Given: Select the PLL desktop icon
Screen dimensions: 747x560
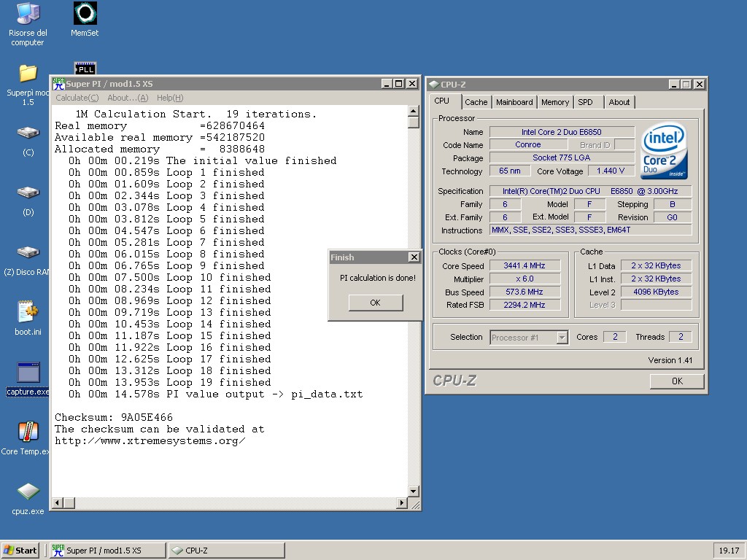Looking at the screenshot, I should [85, 68].
